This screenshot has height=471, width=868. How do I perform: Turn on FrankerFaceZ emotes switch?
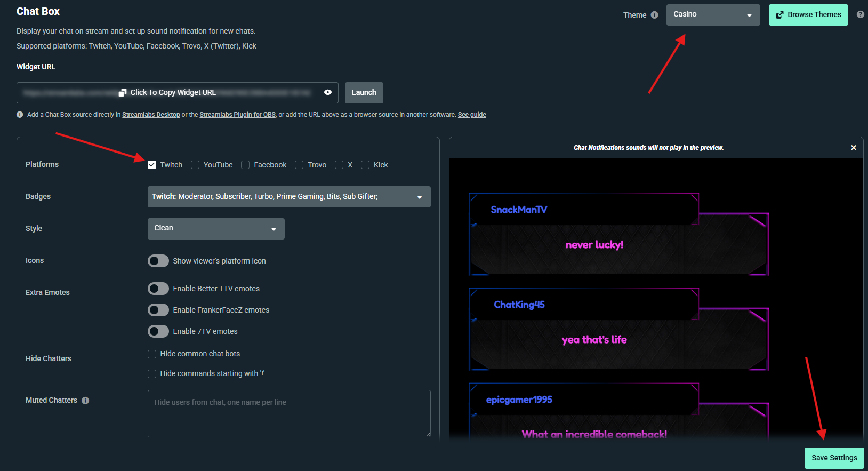pos(158,310)
